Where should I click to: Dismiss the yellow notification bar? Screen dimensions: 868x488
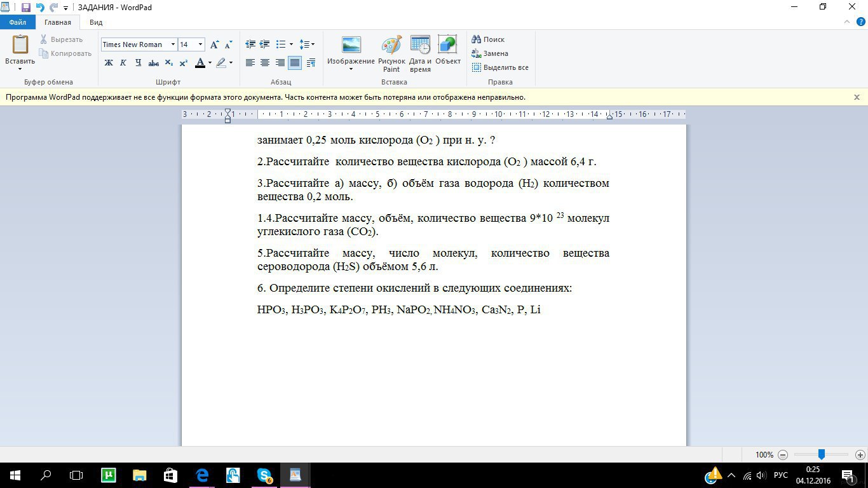[857, 97]
